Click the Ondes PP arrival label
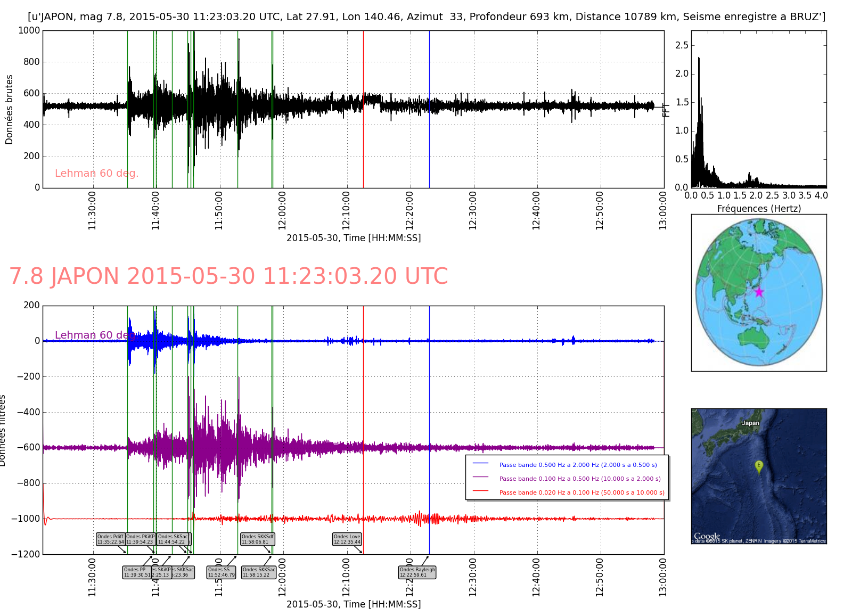The image size is (852, 616). point(136,572)
